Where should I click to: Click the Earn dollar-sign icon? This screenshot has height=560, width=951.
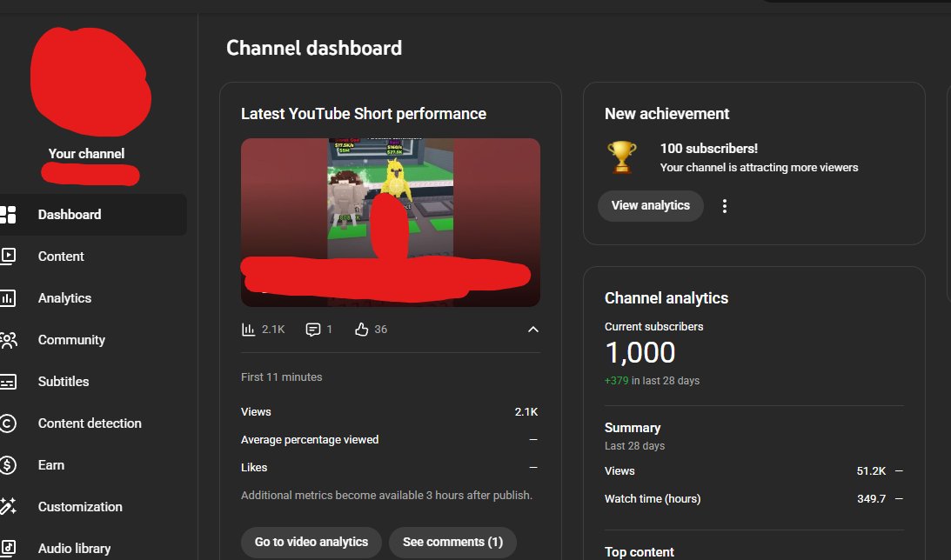point(8,465)
